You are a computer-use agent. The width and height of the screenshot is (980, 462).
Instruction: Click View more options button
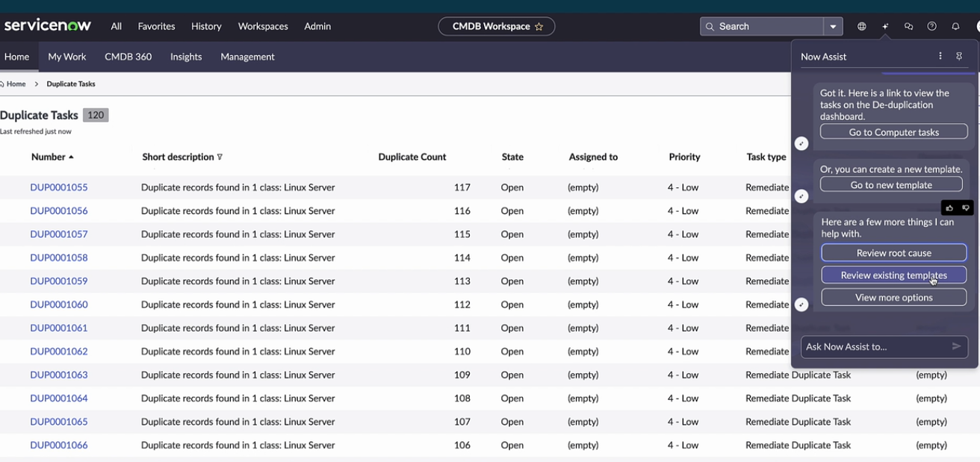[894, 298]
